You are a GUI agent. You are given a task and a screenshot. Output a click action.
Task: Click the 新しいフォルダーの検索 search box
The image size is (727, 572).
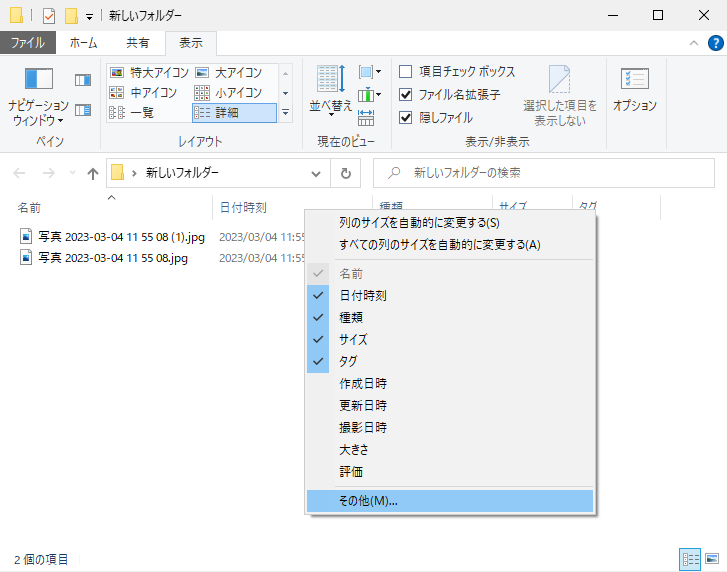(x=543, y=173)
